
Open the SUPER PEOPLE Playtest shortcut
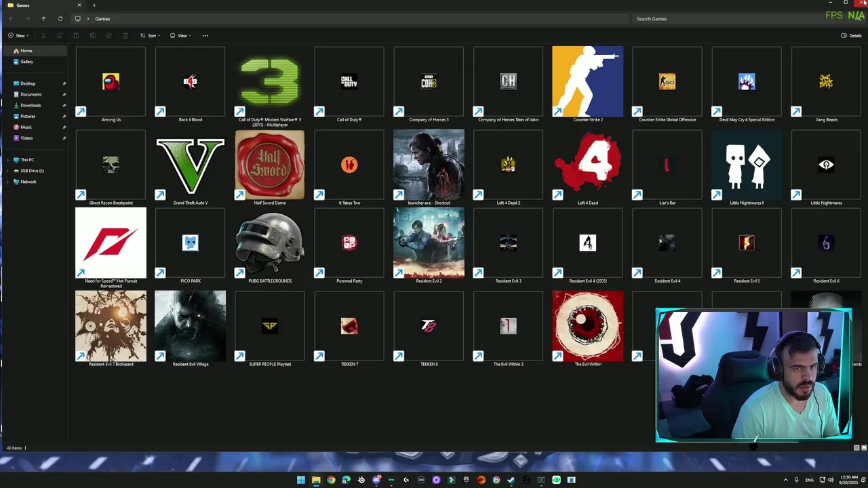coord(270,329)
